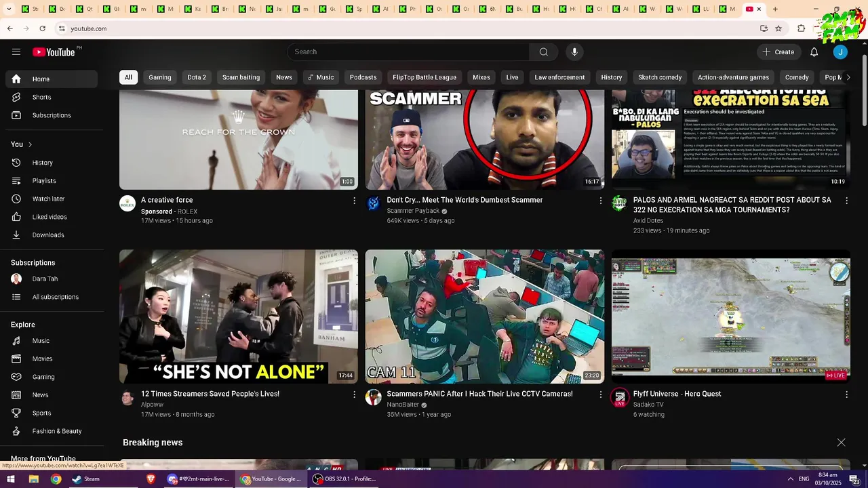Explore Gaming in sidebar
Viewport: 868px width, 488px height.
[52, 377]
